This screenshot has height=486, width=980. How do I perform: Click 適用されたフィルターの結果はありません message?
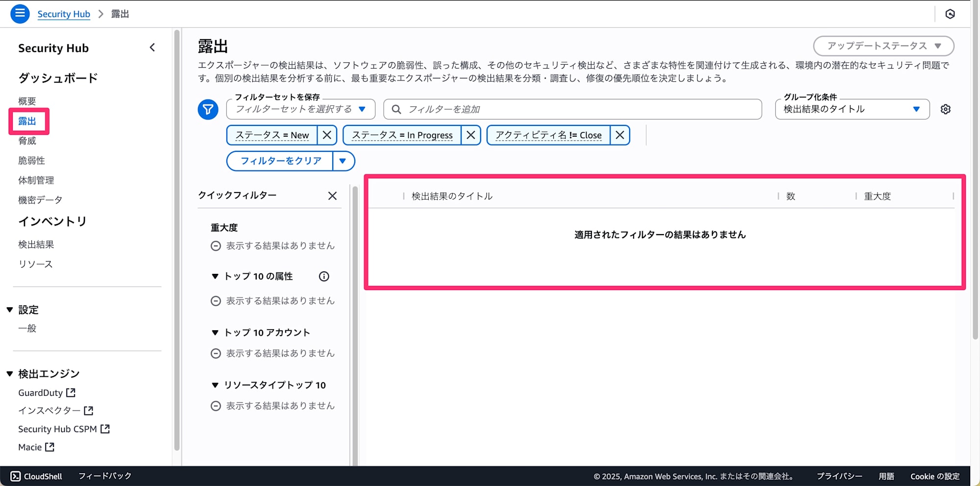(660, 235)
